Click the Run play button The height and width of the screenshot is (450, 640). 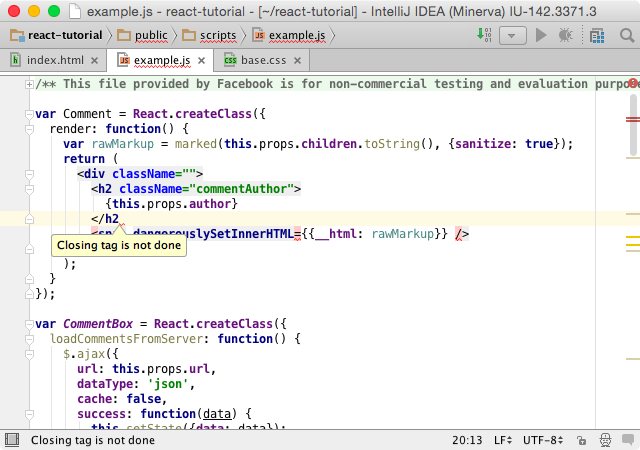tap(541, 36)
